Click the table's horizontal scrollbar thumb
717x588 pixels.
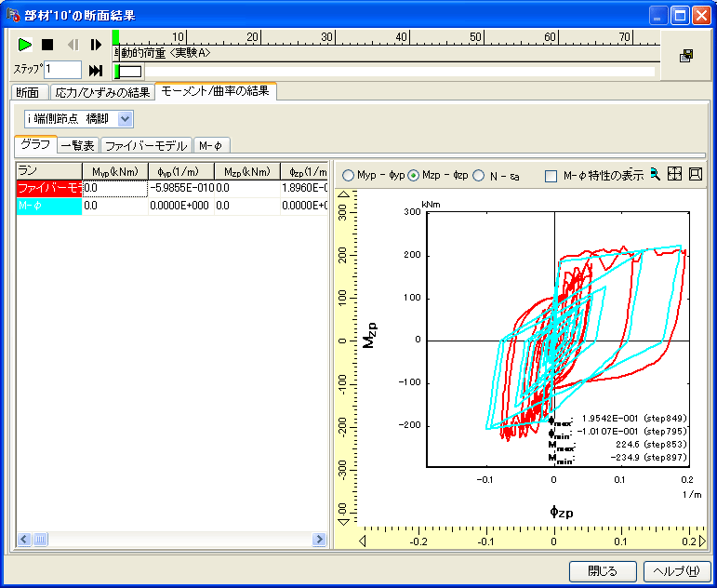40,540
